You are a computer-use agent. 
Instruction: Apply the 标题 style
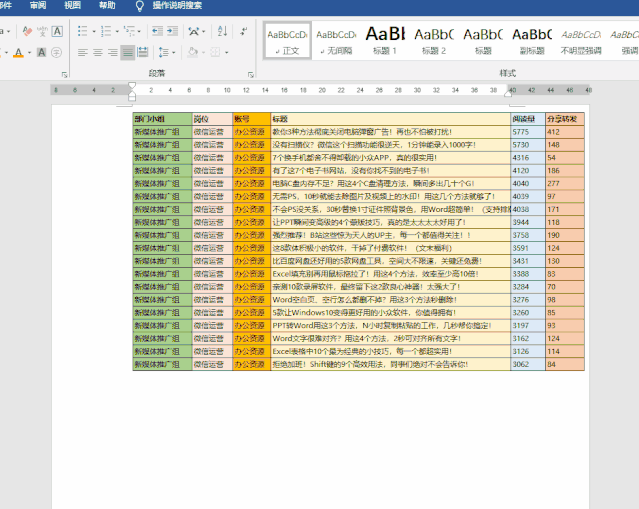click(x=483, y=41)
